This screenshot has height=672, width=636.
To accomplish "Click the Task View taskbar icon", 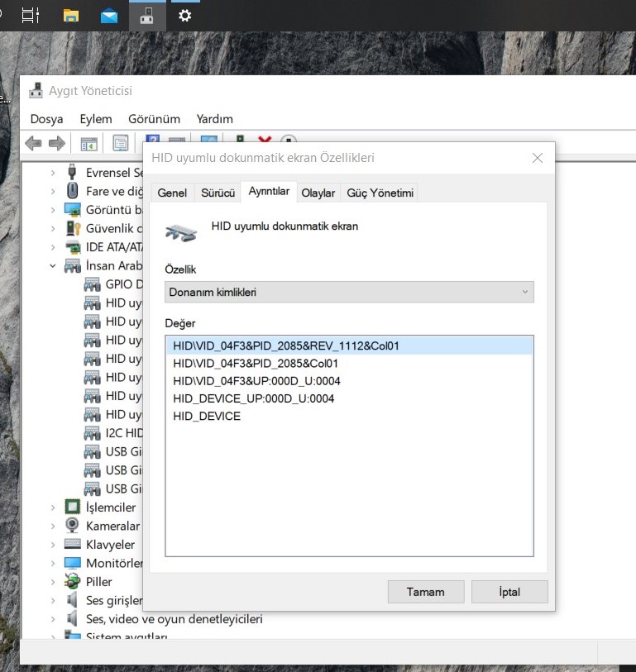I will click(x=31, y=16).
